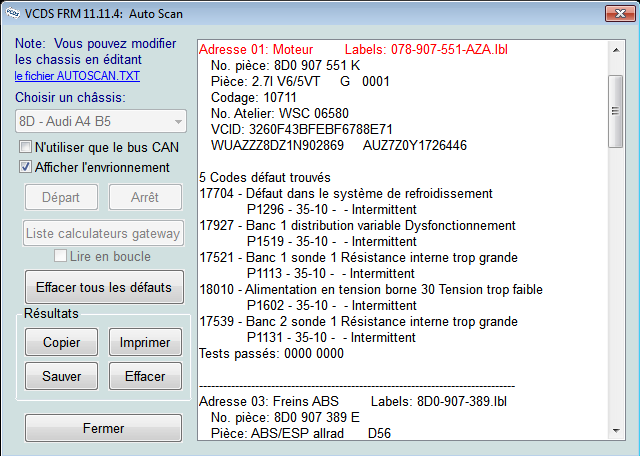Click fault 17927 distribution variable line
640x456 pixels.
357,225
